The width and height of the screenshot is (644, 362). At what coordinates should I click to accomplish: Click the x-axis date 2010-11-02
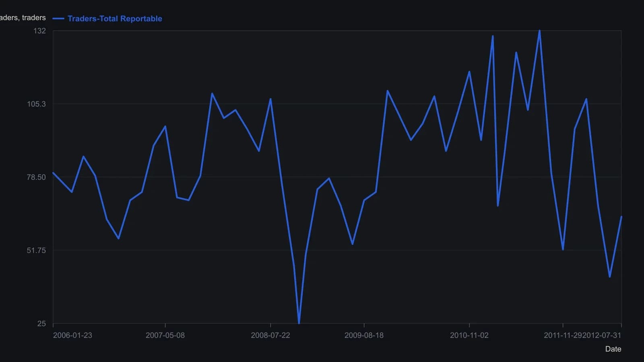469,335
